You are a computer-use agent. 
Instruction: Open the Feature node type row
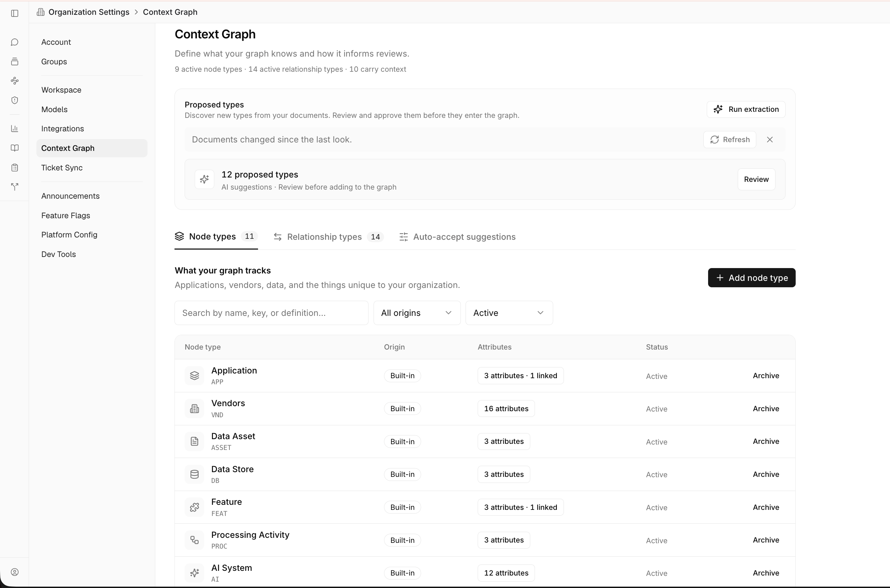[485, 508]
